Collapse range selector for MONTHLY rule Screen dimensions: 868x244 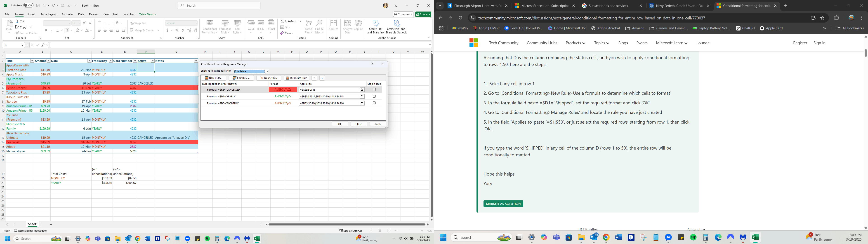(362, 103)
